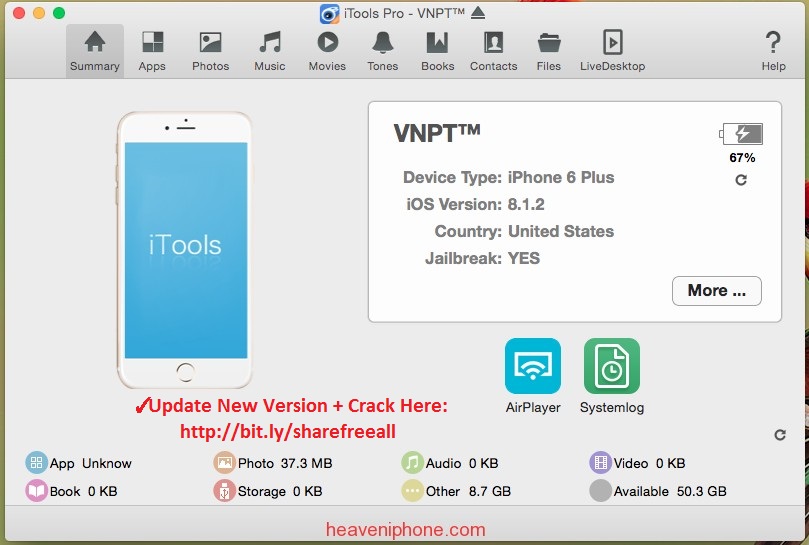Click the More ... button

point(717,291)
